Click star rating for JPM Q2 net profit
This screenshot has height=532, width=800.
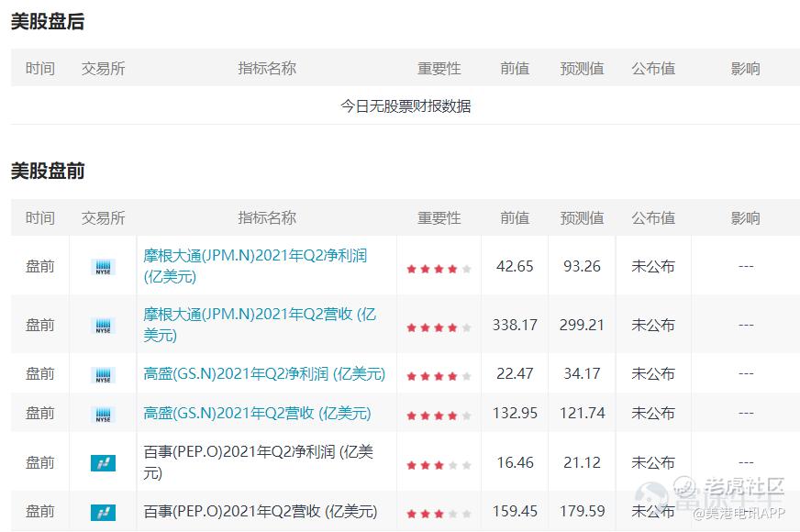pyautogui.click(x=439, y=269)
